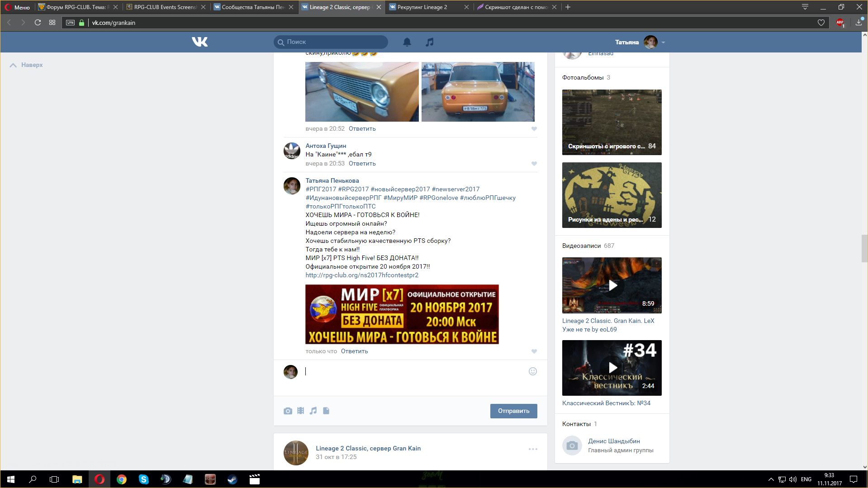This screenshot has width=868, height=488.
Task: Switch to Сообщества Татьяны tab
Action: click(253, 7)
